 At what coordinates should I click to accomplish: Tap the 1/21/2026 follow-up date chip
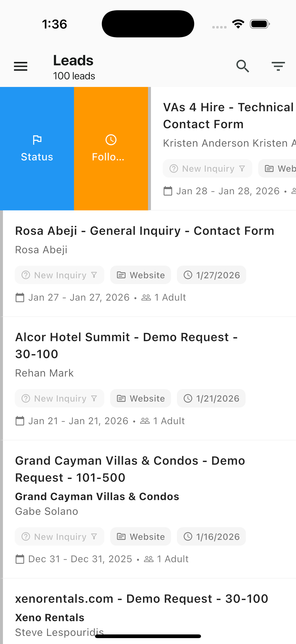(x=211, y=398)
